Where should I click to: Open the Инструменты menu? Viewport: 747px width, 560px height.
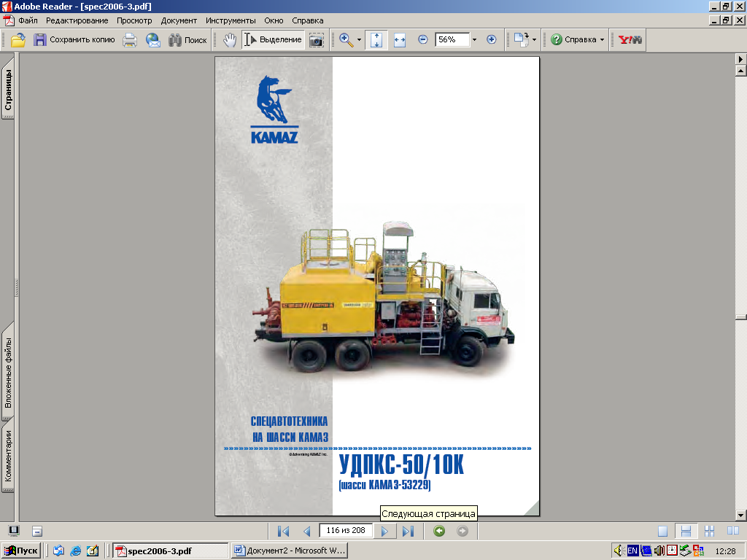(231, 20)
